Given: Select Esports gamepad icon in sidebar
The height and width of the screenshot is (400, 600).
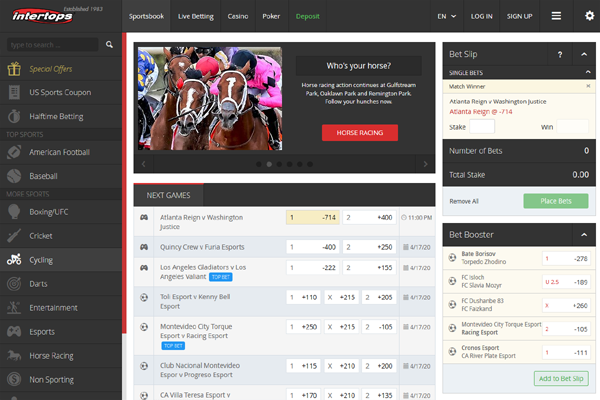Looking at the screenshot, I should click(14, 331).
